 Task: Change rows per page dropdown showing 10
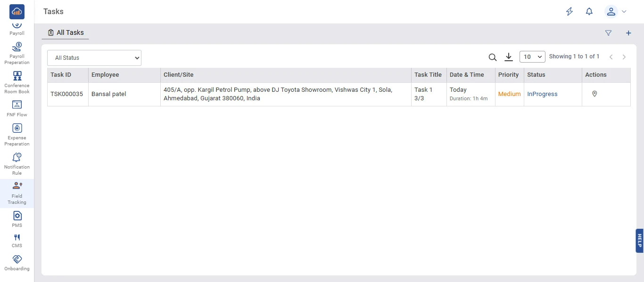[x=532, y=57]
